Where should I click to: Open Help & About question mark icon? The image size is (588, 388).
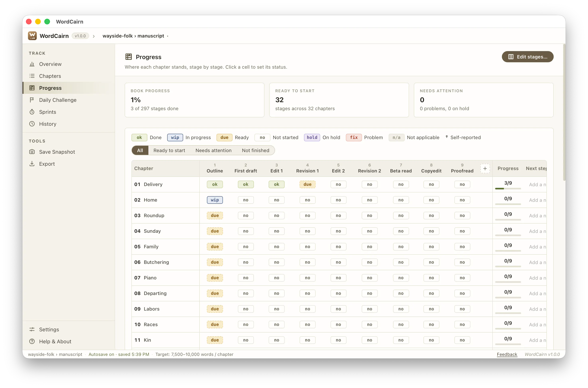coord(32,341)
